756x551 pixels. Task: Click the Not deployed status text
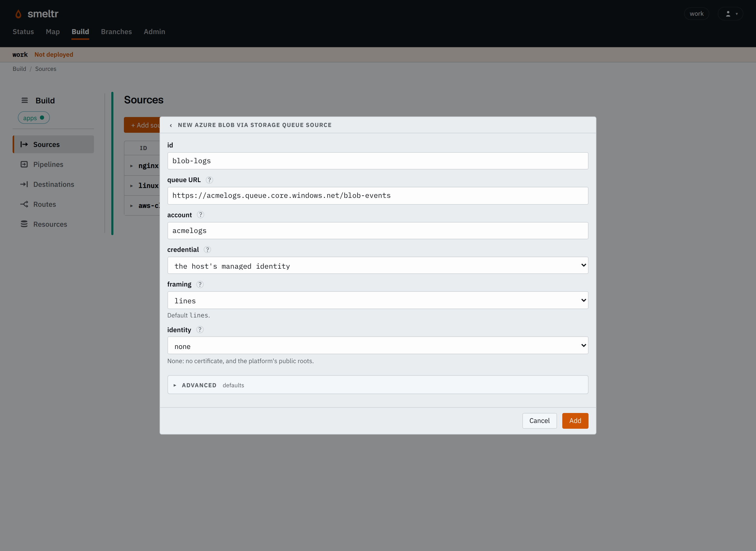54,54
